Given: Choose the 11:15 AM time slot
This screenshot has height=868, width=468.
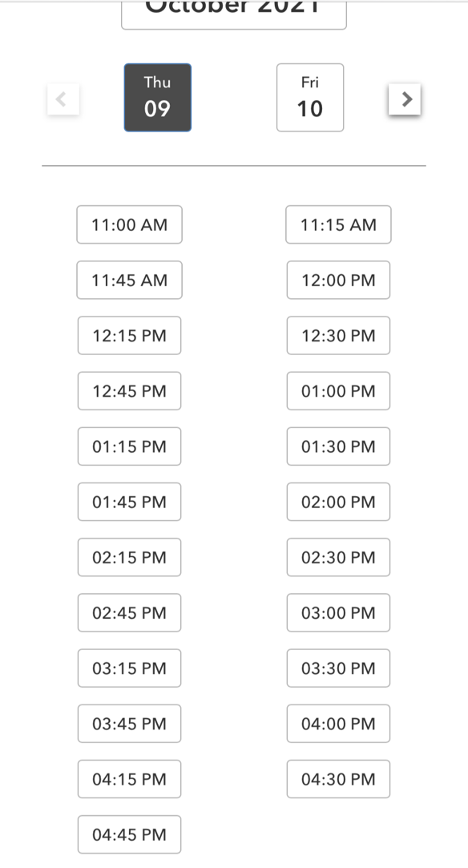Looking at the screenshot, I should 338,224.
